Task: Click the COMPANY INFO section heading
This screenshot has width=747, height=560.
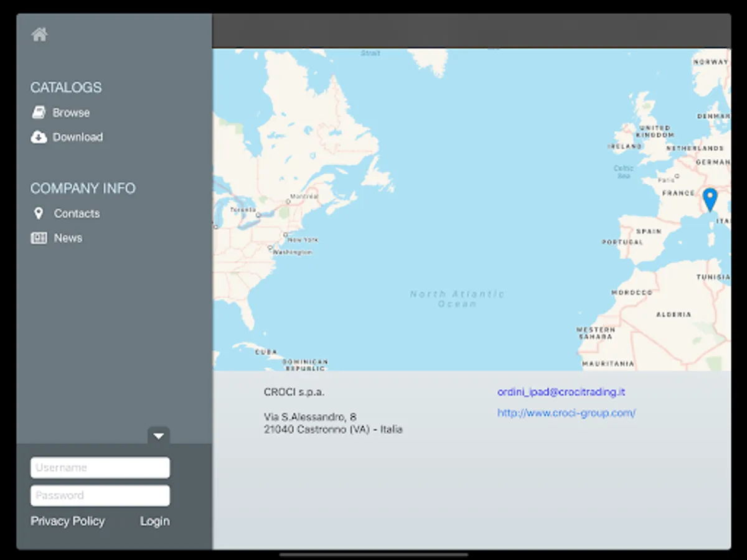Action: [83, 189]
